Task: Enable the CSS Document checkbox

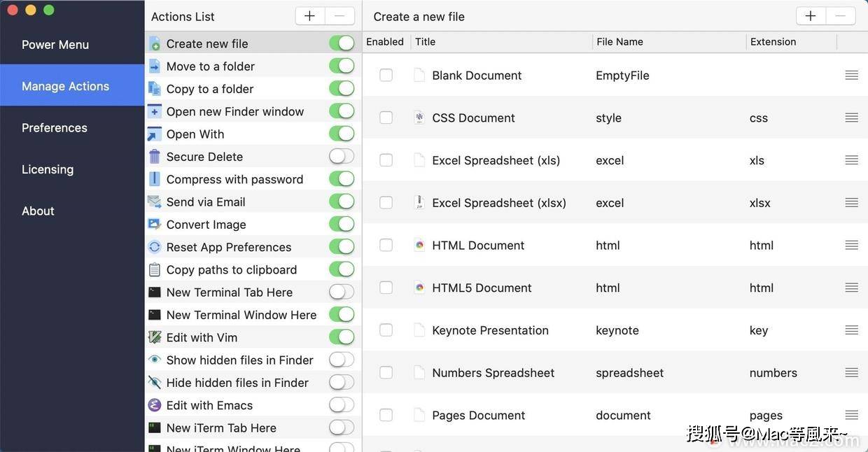Action: [x=386, y=118]
